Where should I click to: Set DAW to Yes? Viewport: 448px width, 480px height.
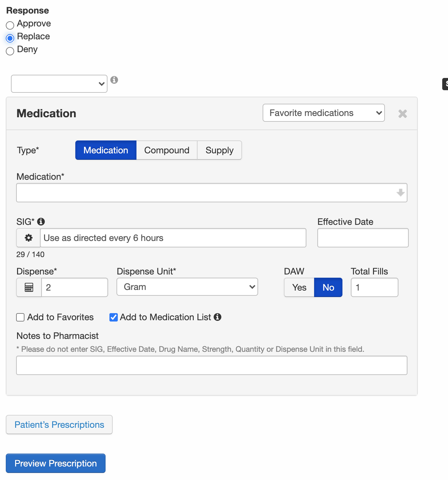[x=299, y=287]
